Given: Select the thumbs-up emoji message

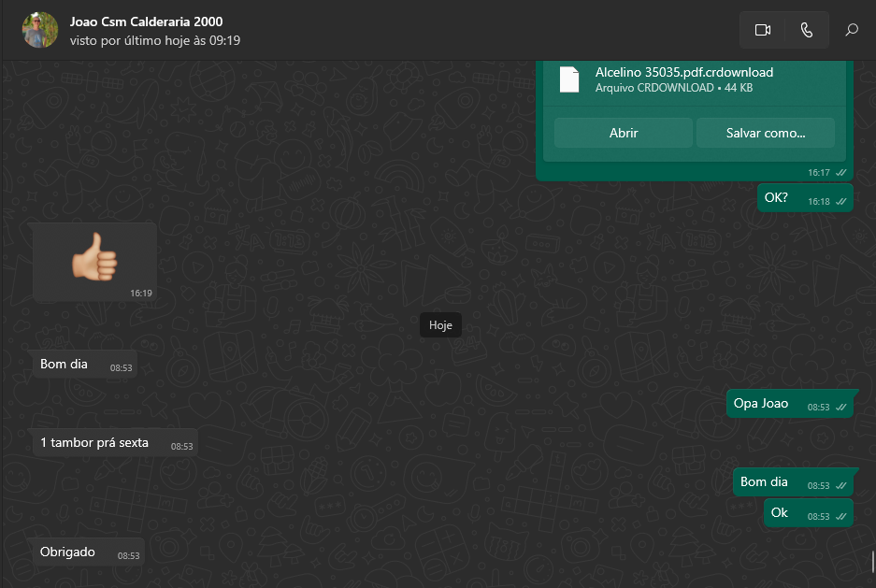Looking at the screenshot, I should coord(94,262).
